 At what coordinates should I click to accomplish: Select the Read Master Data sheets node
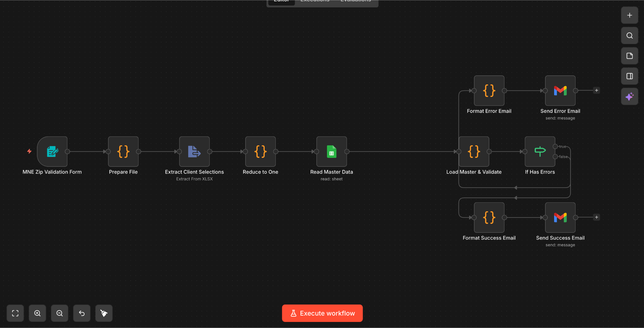click(332, 151)
